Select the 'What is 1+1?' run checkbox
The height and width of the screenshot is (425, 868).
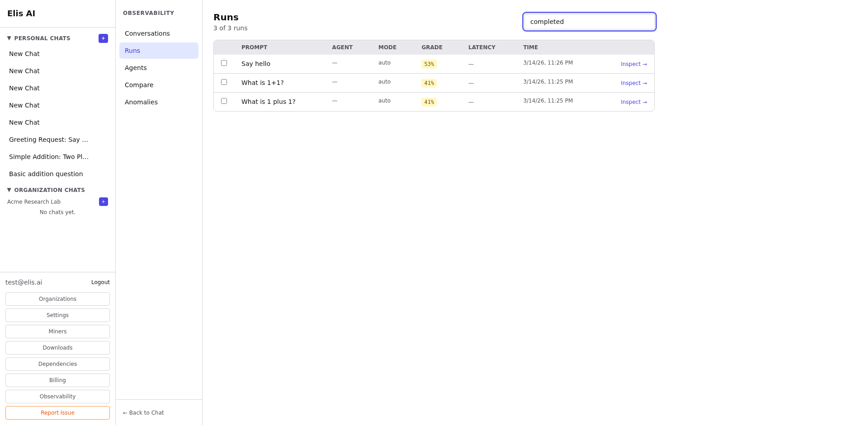pyautogui.click(x=224, y=82)
